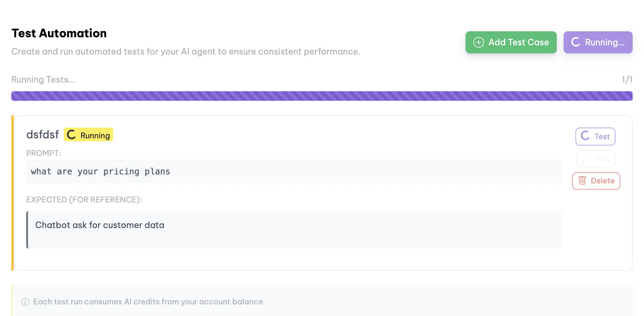Select the prompt field containing pricing plans text
Viewport: 644px width, 316px height.
294,171
